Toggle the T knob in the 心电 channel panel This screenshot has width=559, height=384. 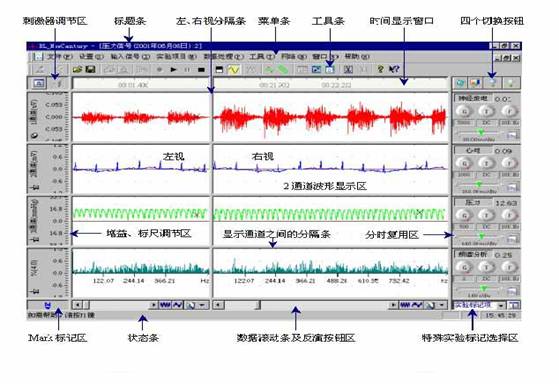coord(487,163)
